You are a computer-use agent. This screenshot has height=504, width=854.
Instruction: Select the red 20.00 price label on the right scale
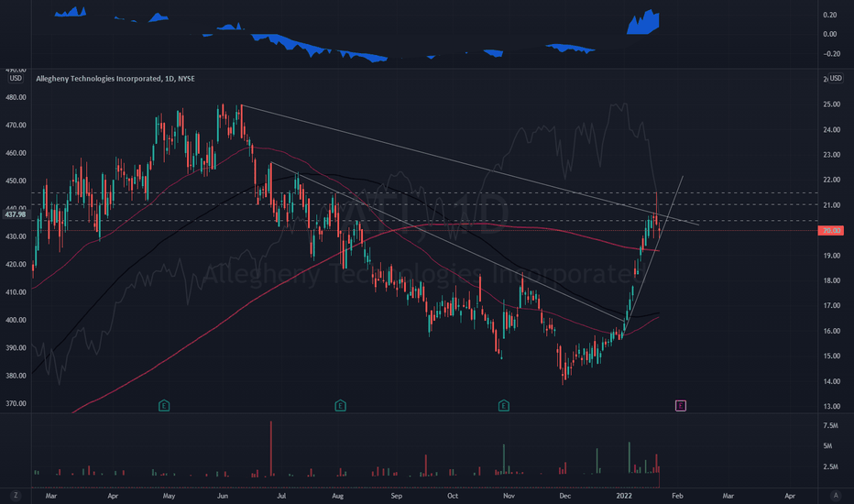pyautogui.click(x=831, y=231)
